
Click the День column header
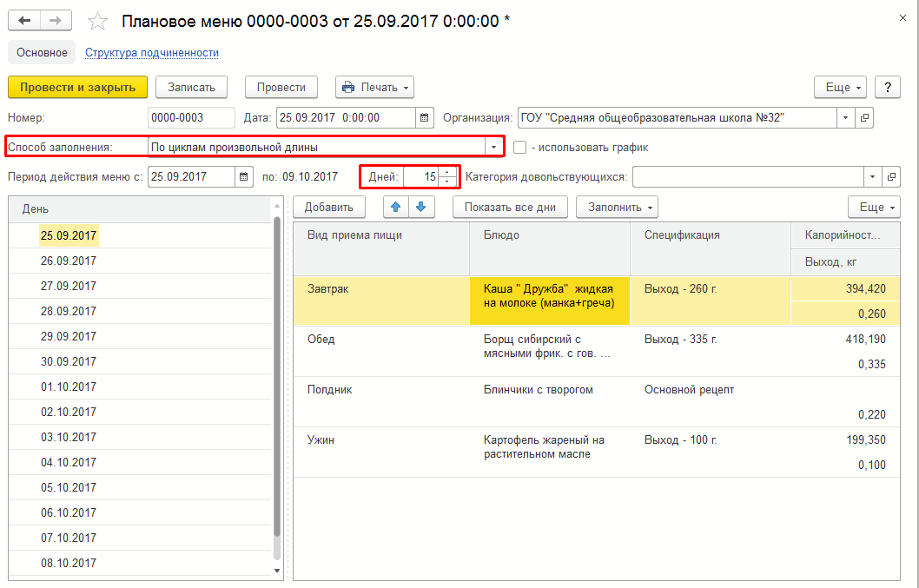tap(140, 209)
